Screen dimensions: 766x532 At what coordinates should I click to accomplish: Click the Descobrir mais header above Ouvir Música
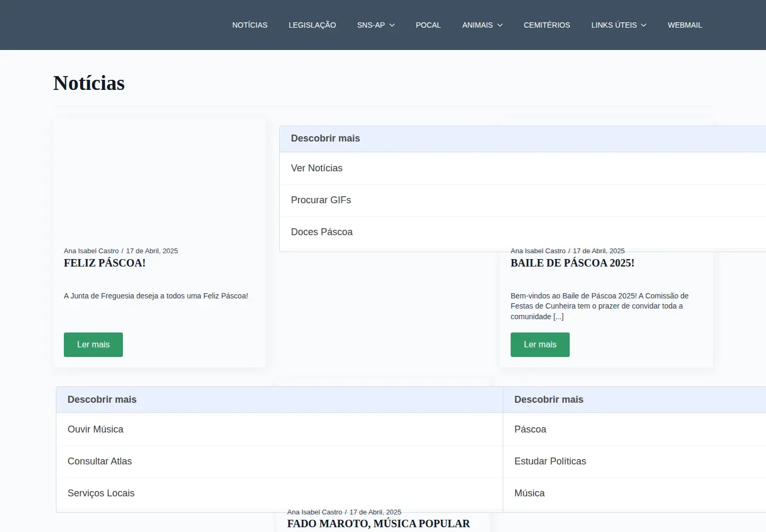[102, 400]
